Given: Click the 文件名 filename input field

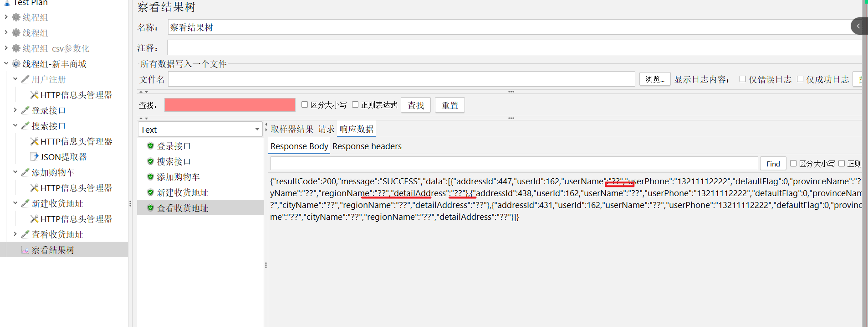Looking at the screenshot, I should (x=401, y=79).
